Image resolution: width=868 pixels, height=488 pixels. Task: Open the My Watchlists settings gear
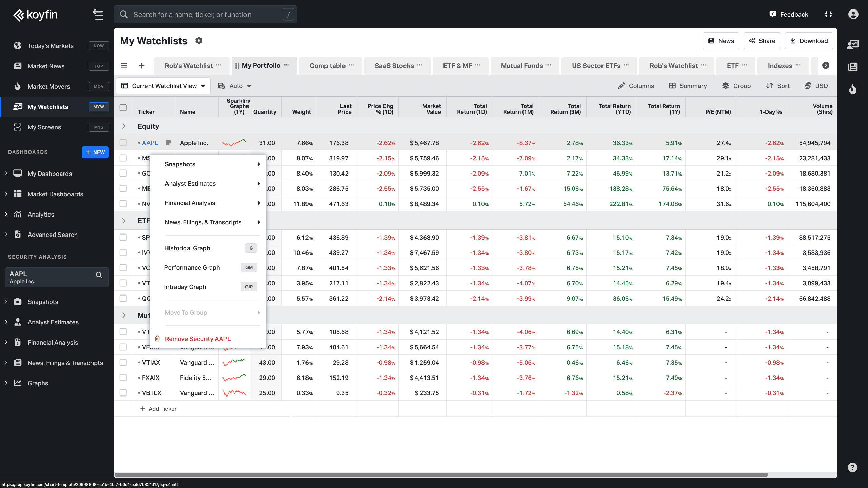(x=199, y=41)
